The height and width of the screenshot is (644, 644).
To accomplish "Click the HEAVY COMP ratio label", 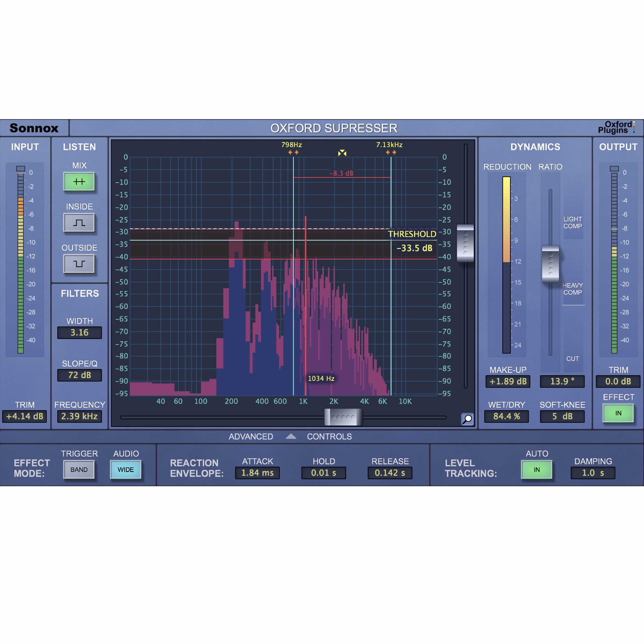I will coord(573,289).
